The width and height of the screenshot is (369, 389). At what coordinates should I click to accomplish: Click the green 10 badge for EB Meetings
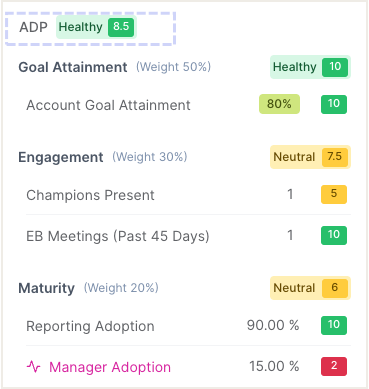tap(334, 235)
